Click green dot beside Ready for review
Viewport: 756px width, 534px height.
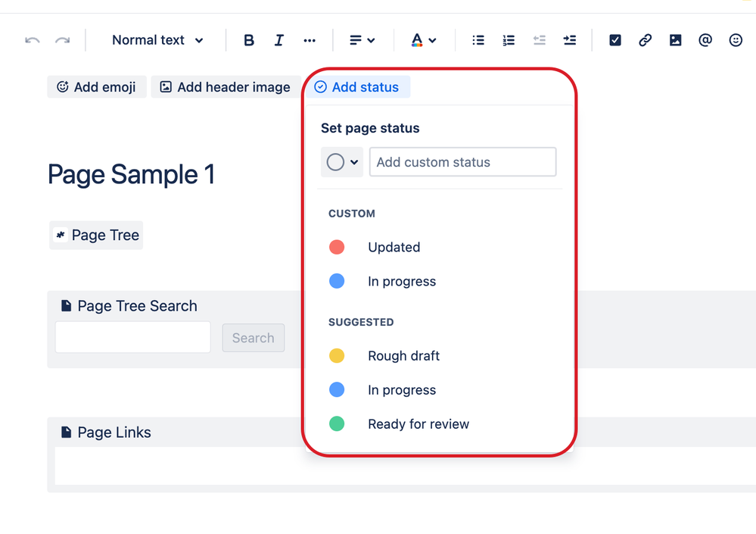tap(337, 424)
